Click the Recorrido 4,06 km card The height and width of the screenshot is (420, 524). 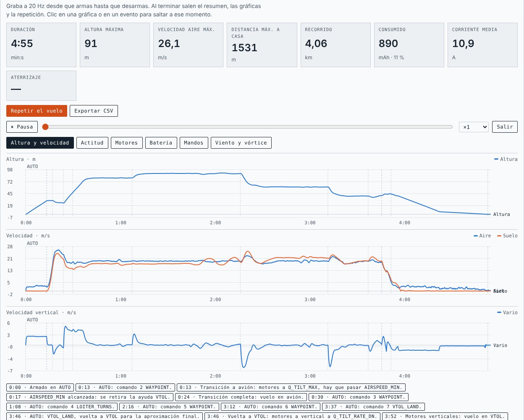point(335,45)
